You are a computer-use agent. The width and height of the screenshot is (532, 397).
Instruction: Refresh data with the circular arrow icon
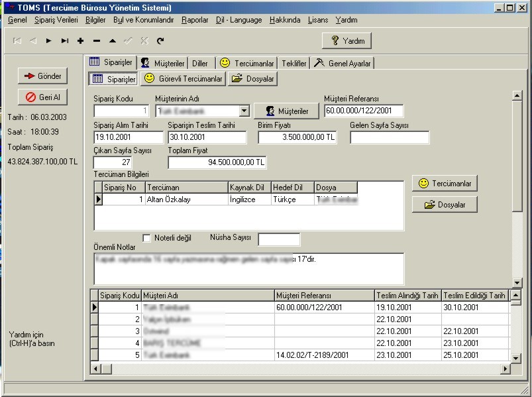coord(160,41)
